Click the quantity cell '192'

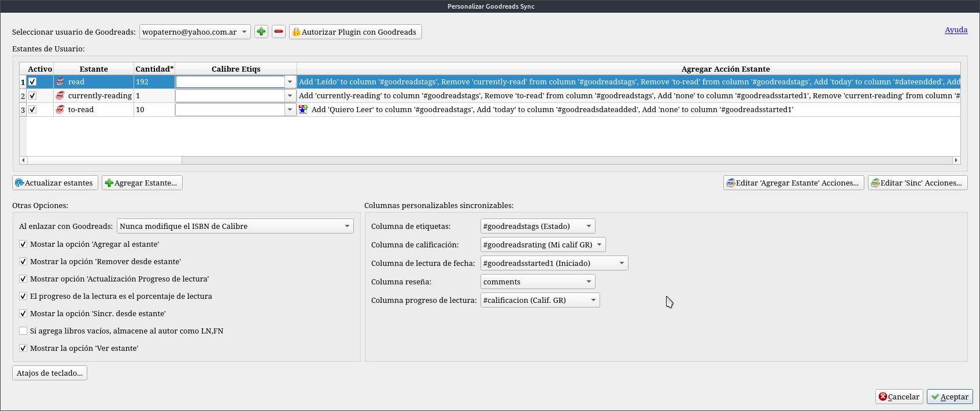154,82
